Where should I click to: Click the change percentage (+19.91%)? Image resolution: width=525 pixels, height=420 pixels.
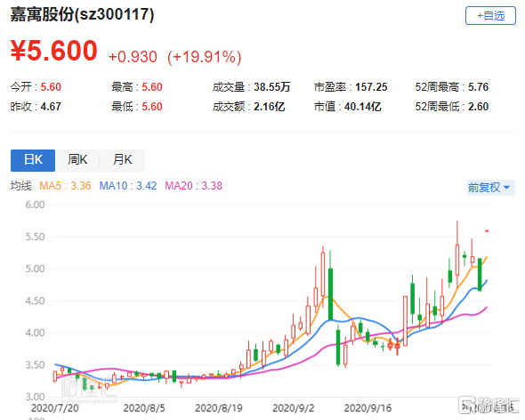(x=205, y=57)
